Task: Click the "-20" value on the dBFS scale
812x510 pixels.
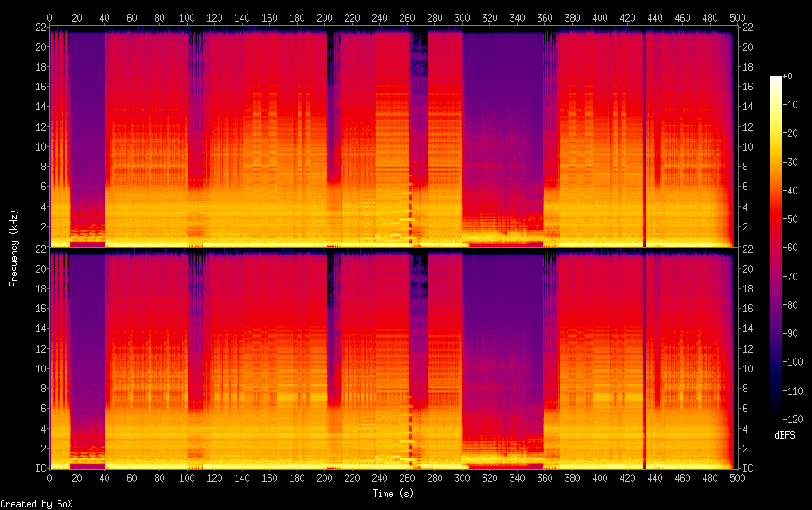Action: tap(790, 133)
